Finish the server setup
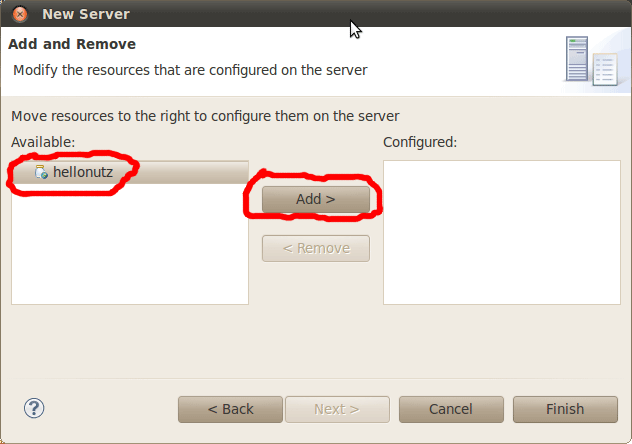632x444 pixels. tap(564, 409)
